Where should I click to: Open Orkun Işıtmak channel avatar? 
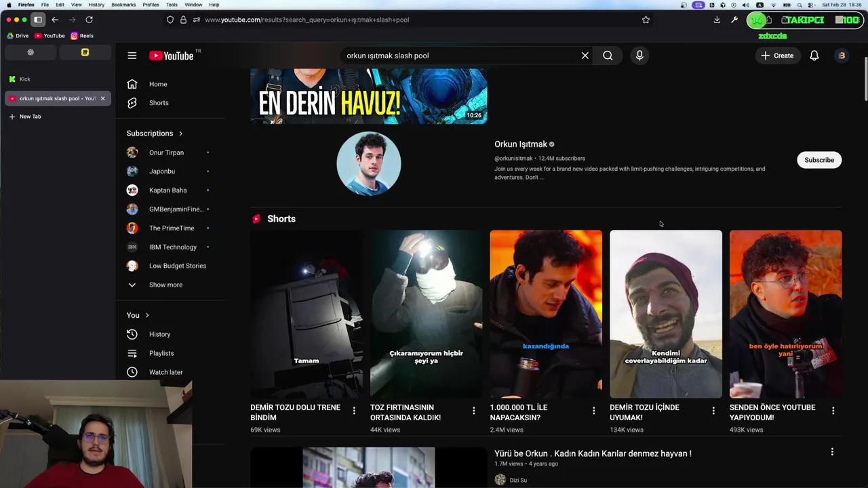click(x=368, y=163)
